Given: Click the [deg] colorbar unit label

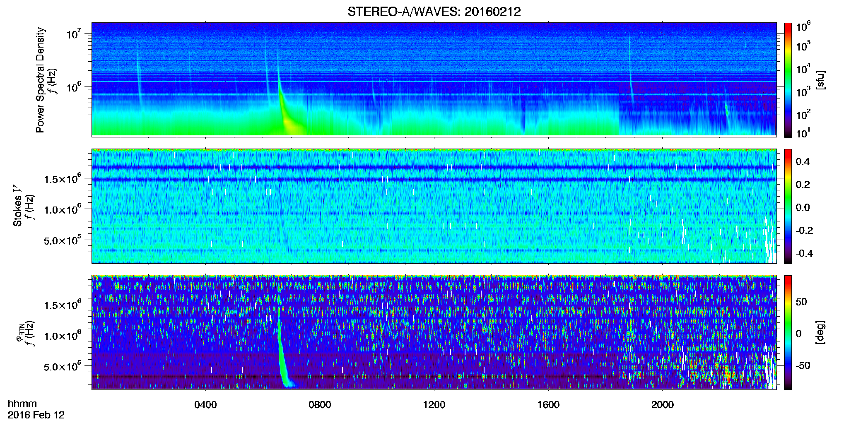Looking at the screenshot, I should pyautogui.click(x=820, y=332).
